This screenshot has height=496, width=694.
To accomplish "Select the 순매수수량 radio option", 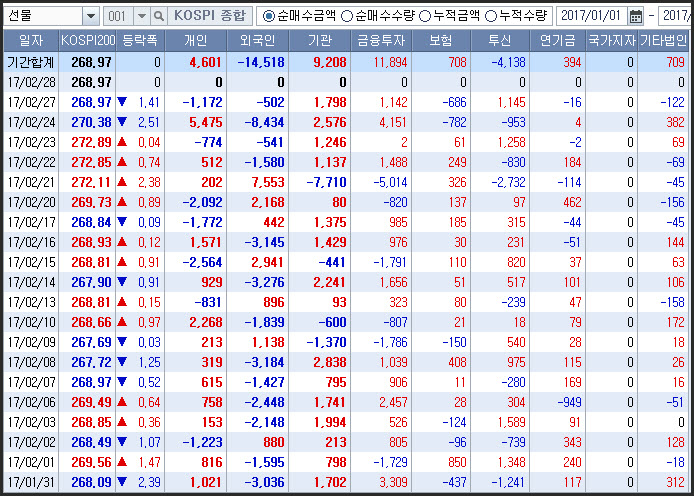I will (378, 16).
